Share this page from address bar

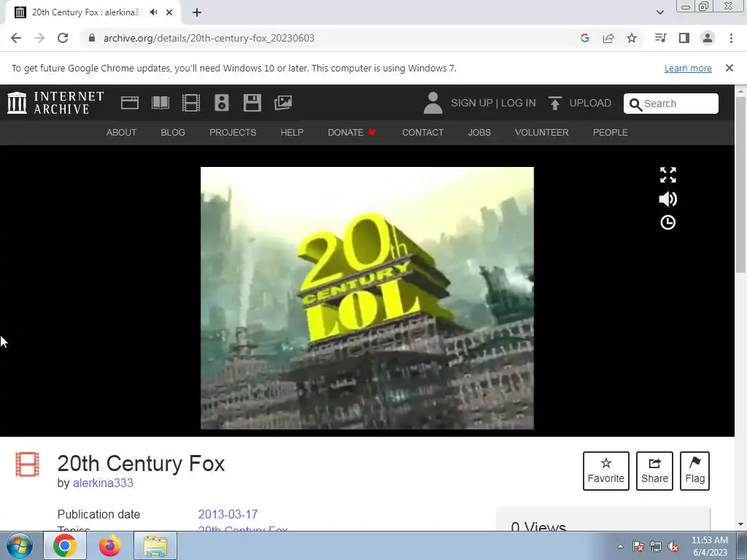point(608,38)
